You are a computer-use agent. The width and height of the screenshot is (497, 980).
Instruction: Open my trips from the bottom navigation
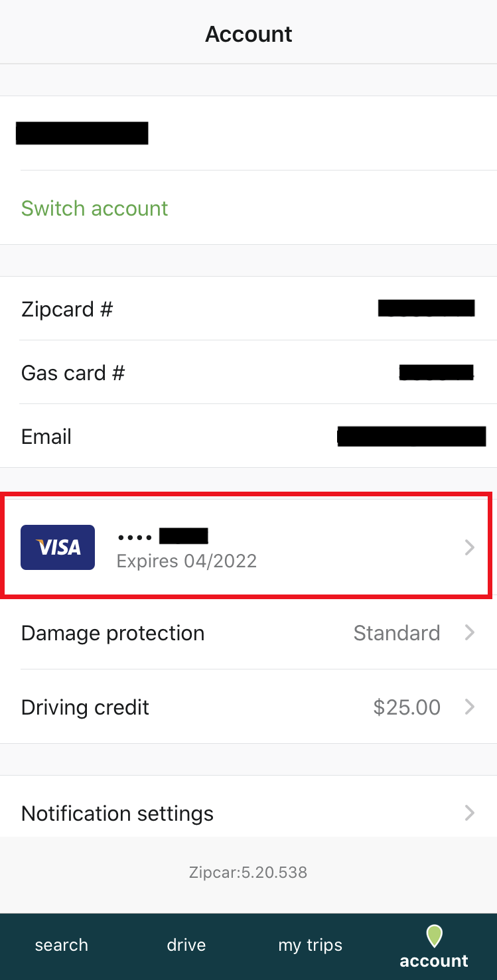[x=310, y=945]
